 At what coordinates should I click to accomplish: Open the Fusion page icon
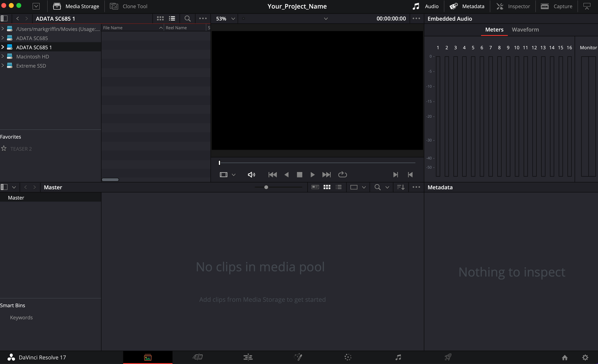point(298,357)
